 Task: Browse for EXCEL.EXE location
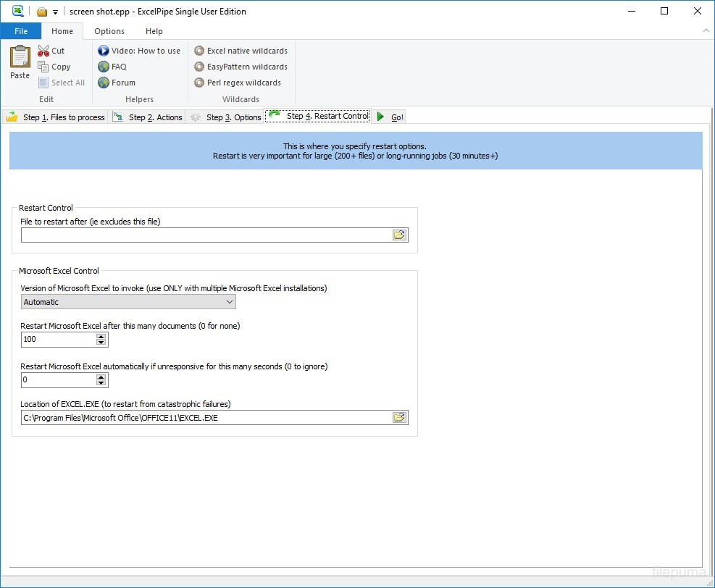point(399,418)
